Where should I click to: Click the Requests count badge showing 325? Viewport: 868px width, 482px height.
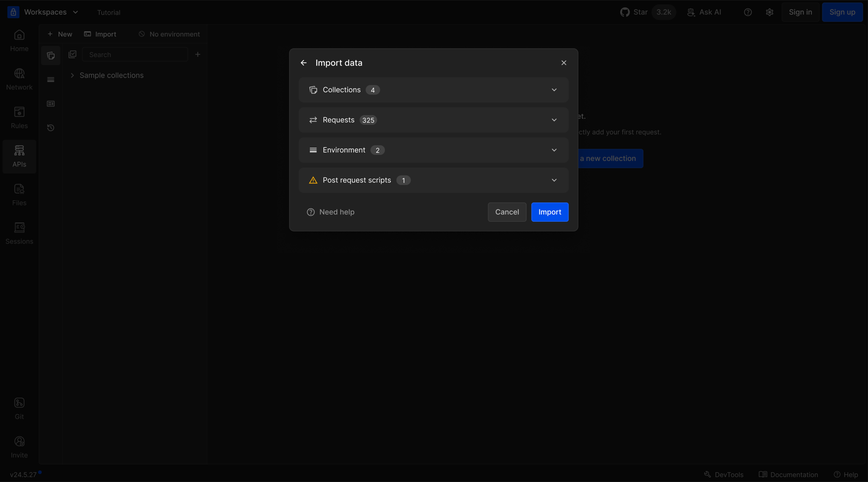(x=368, y=120)
